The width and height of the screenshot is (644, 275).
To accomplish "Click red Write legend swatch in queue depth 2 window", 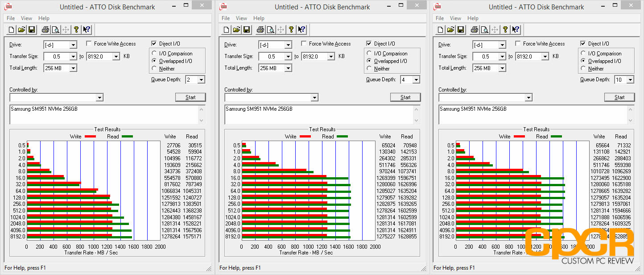I will point(91,137).
